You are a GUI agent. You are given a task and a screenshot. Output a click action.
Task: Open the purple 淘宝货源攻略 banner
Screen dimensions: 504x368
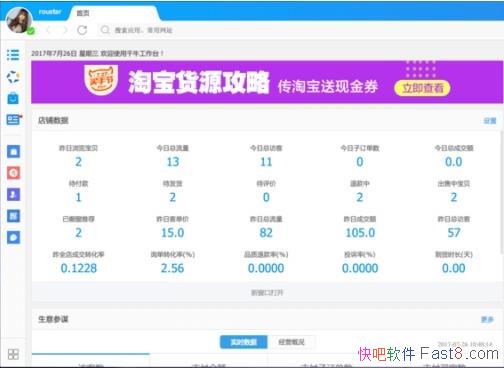click(267, 82)
